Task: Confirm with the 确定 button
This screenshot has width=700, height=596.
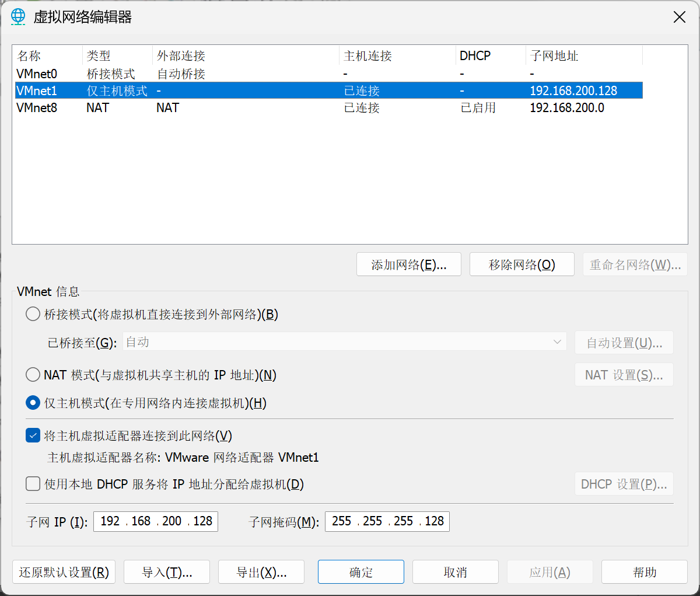Action: [361, 572]
